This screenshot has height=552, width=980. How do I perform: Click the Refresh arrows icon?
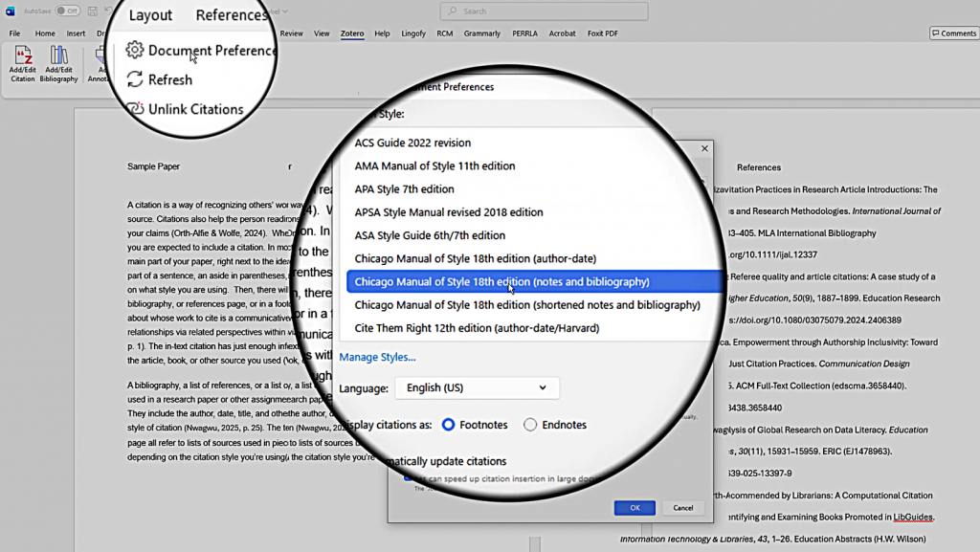pos(135,80)
